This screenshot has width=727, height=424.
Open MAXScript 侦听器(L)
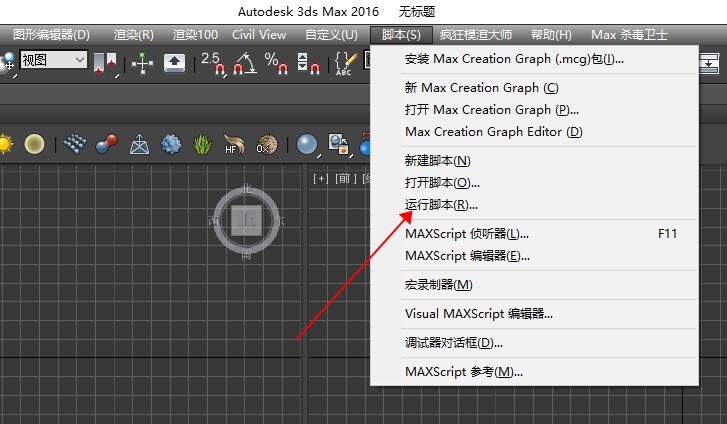pyautogui.click(x=534, y=233)
